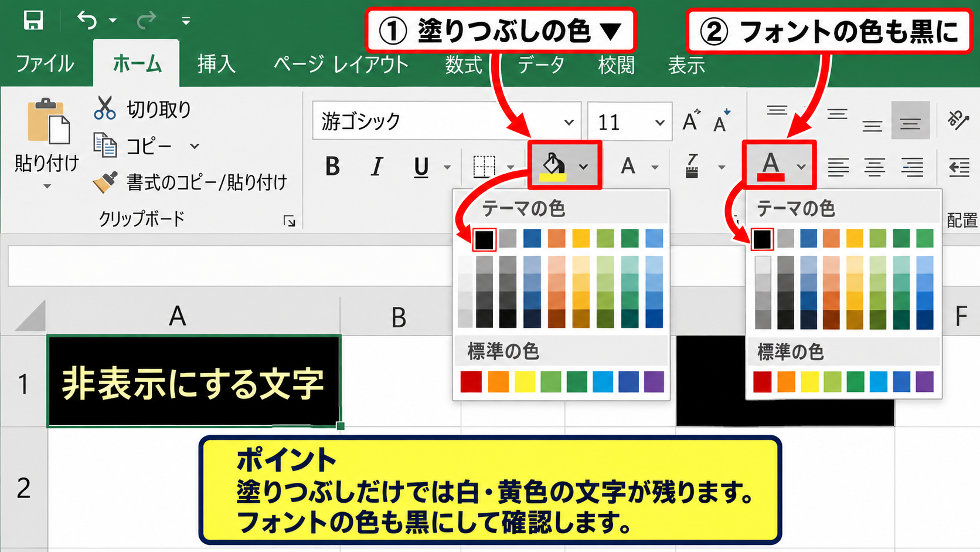The image size is (980, 552).
Task: Click the Redo arrow icon
Action: point(147,21)
